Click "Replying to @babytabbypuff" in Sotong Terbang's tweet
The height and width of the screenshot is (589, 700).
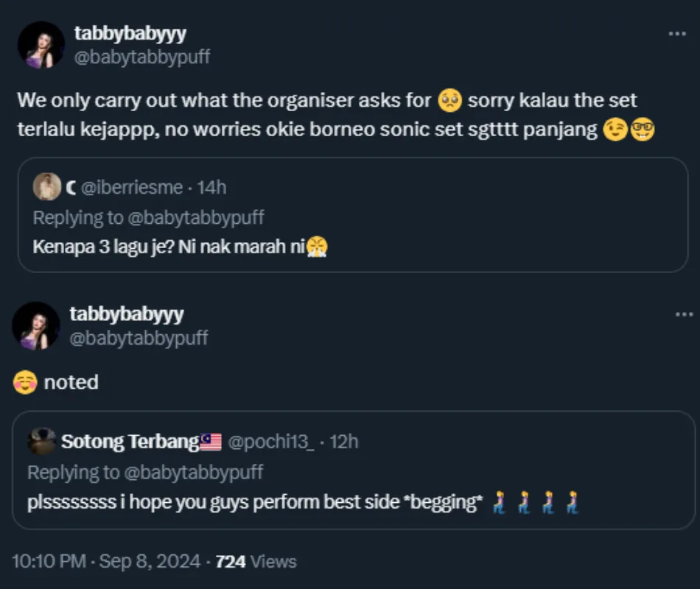[145, 472]
